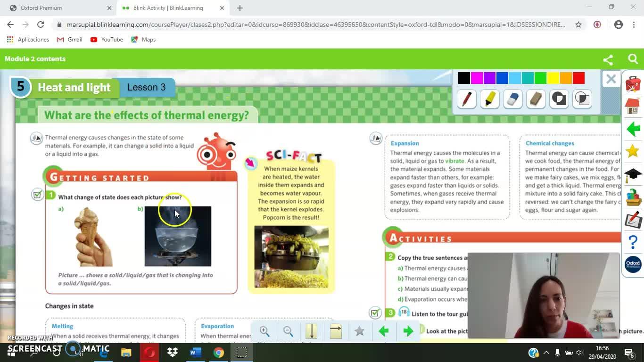This screenshot has width=644, height=362.
Task: Open the Gmail bookmark
Action: tap(69, 40)
